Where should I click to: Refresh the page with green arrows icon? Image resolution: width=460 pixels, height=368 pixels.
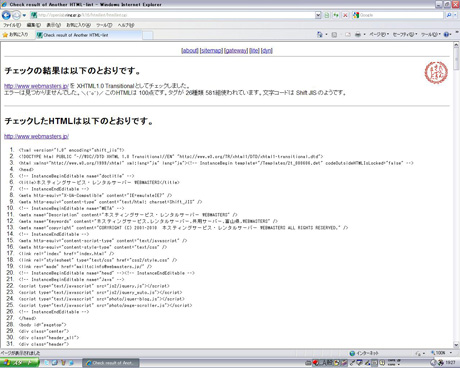pyautogui.click(x=336, y=15)
